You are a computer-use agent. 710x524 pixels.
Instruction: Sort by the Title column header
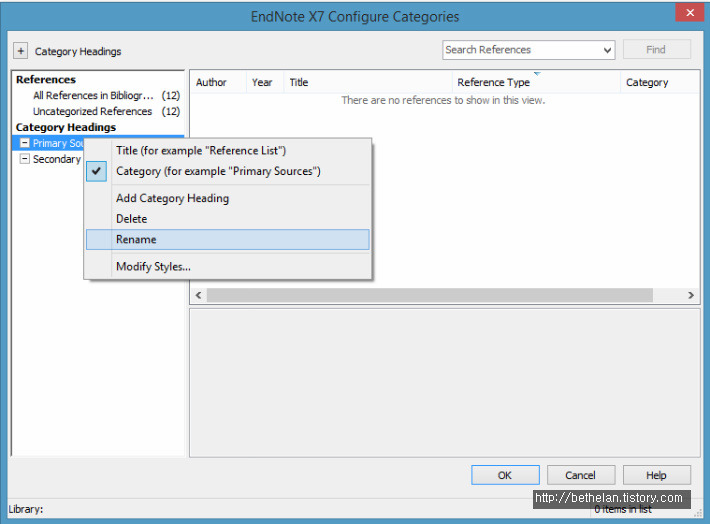pos(368,82)
